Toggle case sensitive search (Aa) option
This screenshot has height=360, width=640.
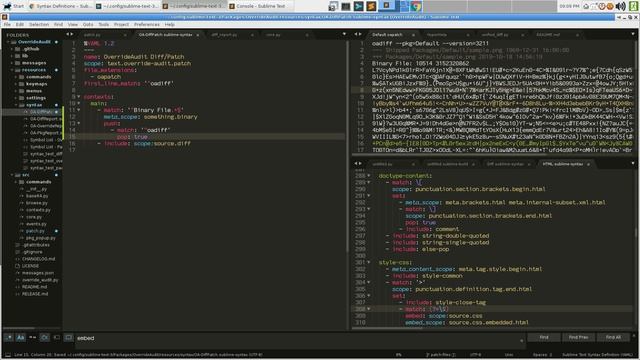coord(20,338)
